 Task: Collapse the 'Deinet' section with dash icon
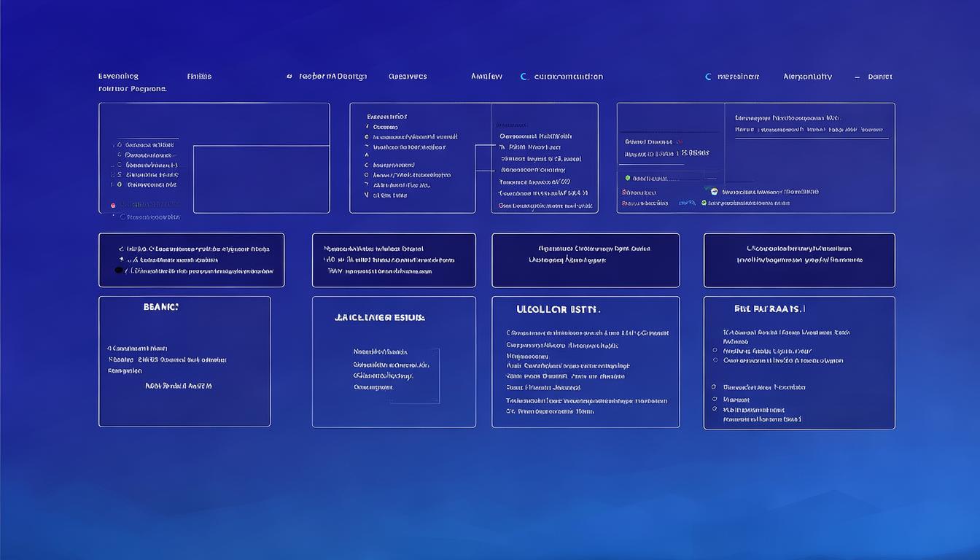click(857, 77)
